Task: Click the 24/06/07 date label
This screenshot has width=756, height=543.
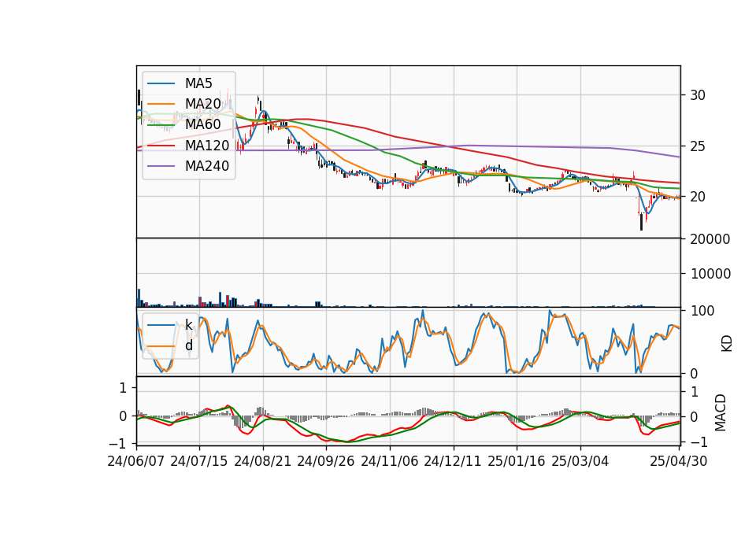Action: point(136,461)
